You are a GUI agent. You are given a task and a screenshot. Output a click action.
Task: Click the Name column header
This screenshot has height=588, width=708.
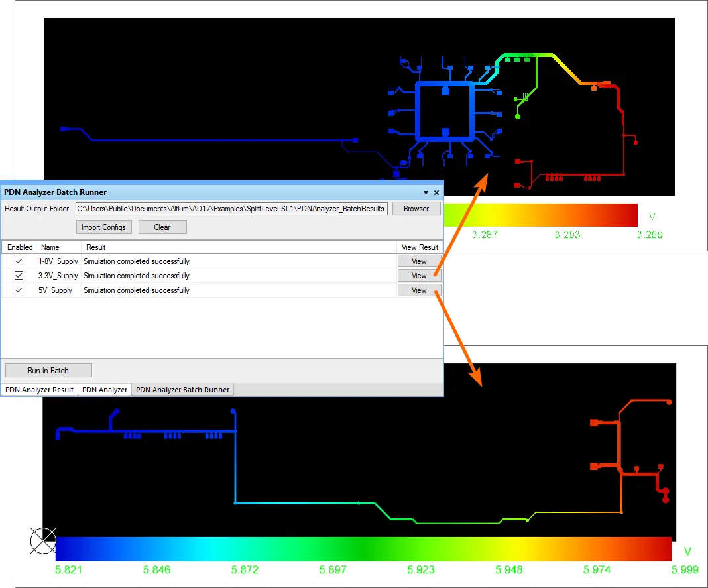[50, 247]
